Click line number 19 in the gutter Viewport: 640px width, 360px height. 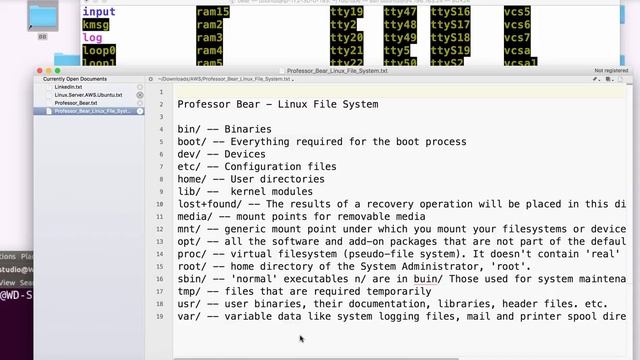coord(160,316)
